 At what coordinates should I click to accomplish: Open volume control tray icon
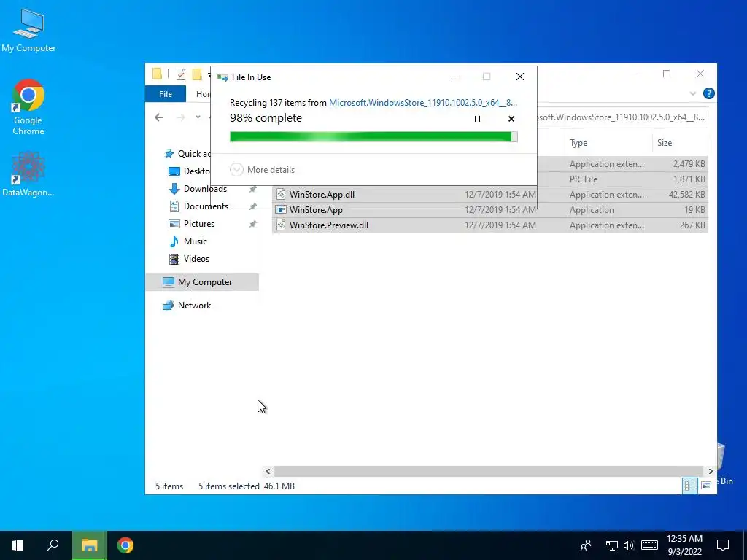click(629, 545)
